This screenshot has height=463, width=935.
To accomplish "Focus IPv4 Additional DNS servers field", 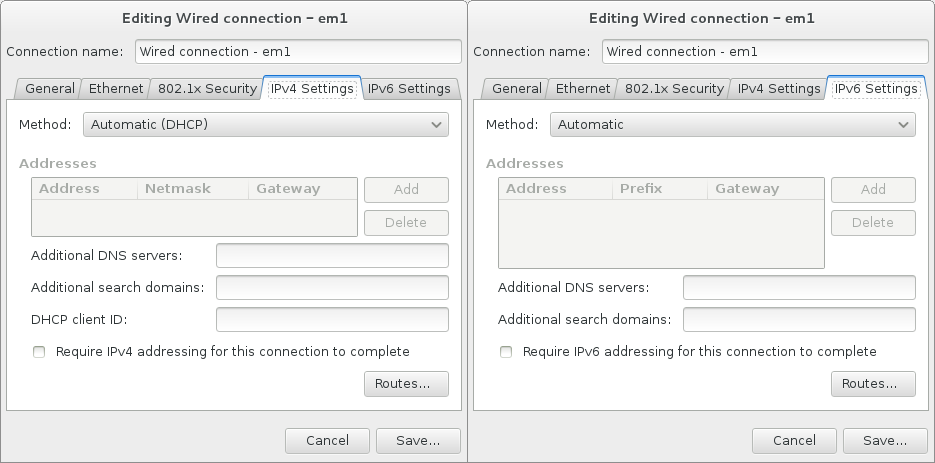I will [332, 256].
